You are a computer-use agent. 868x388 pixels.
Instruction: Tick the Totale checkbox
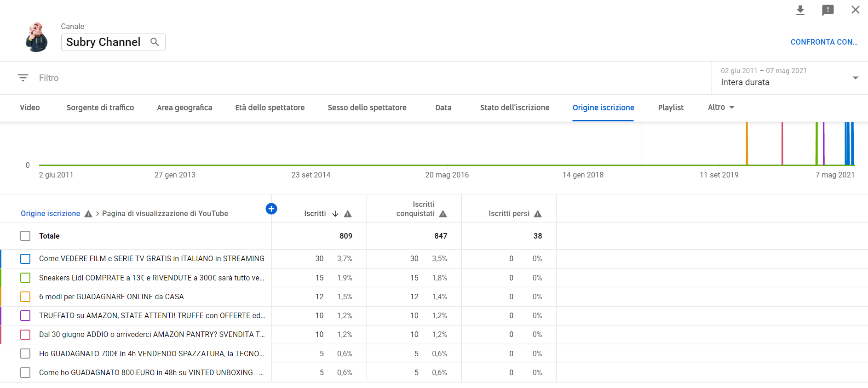25,236
